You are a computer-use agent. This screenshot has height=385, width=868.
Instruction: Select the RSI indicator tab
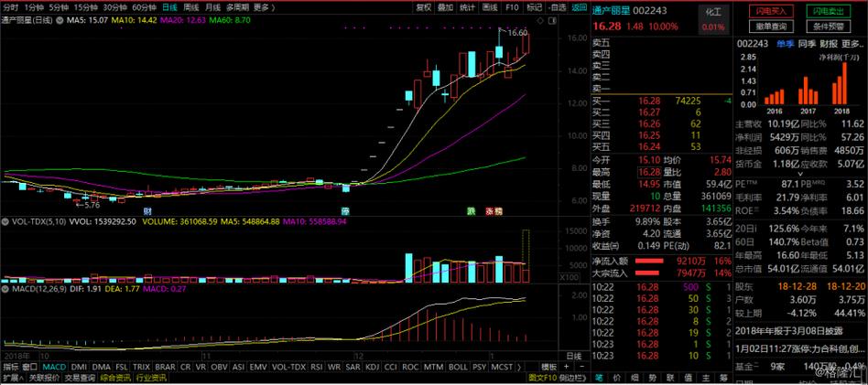pyautogui.click(x=317, y=367)
